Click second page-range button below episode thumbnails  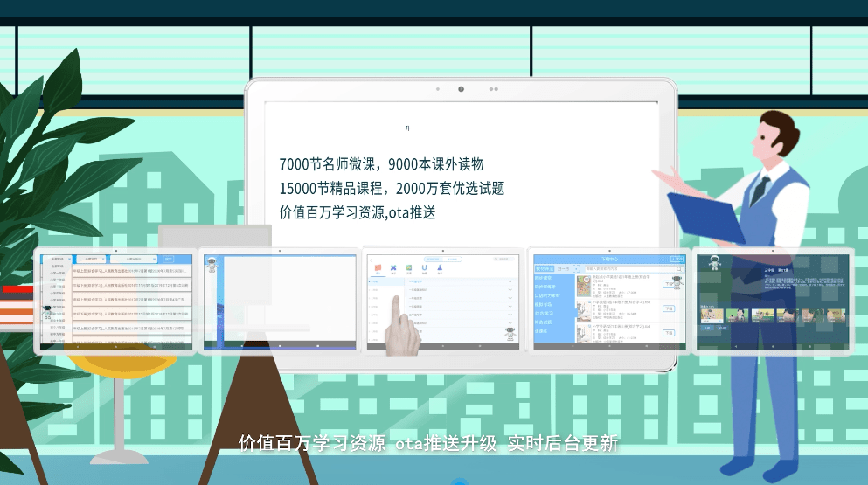tap(722, 328)
